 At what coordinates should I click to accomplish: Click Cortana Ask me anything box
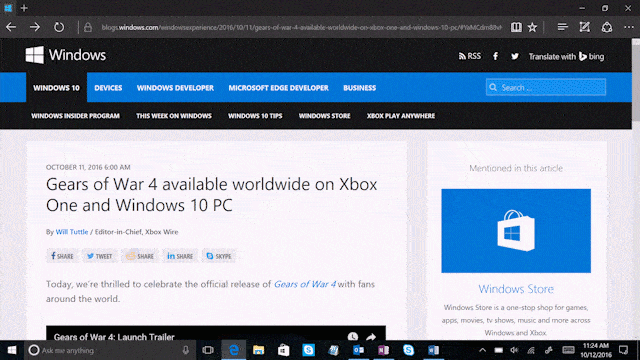(110, 350)
